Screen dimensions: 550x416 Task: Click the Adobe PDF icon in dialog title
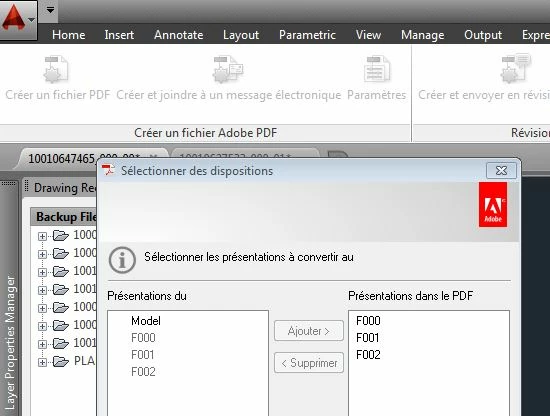[x=108, y=170]
